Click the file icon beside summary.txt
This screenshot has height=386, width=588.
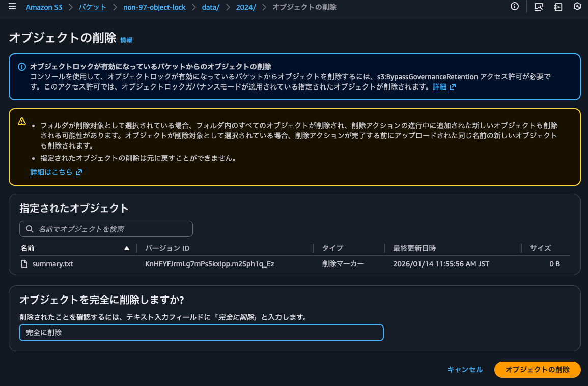23,264
